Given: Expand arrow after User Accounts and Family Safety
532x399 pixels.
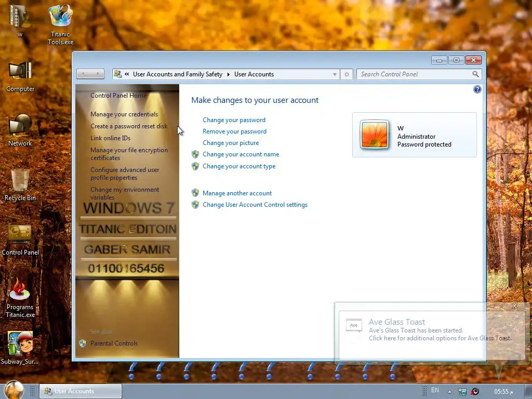Looking at the screenshot, I should coord(229,74).
